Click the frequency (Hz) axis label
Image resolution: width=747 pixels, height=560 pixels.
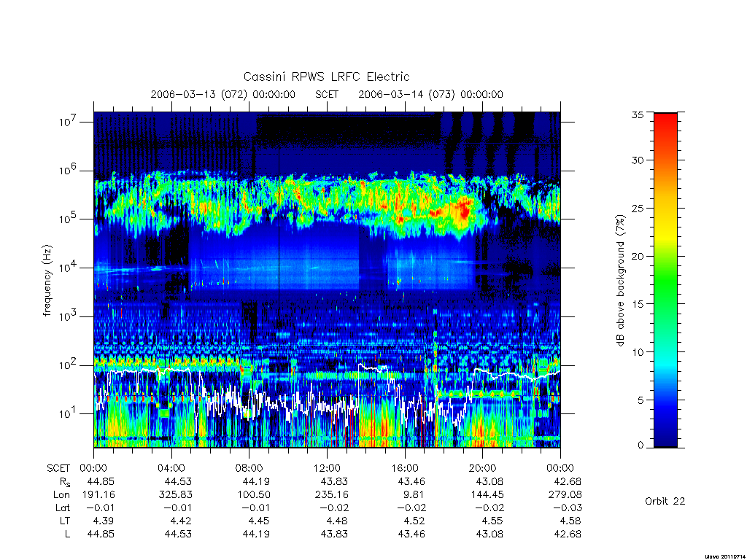[x=47, y=281]
